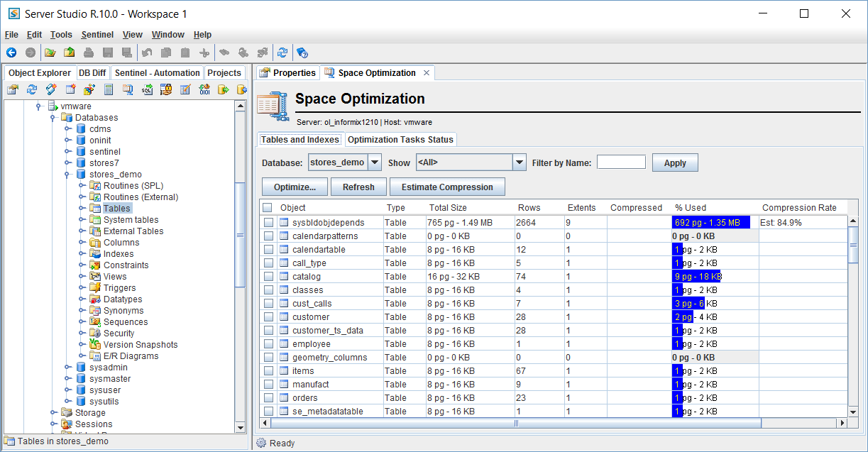Screen dimensions: 868x452
Task: Expand the sysmaster database node
Action: [68, 379]
